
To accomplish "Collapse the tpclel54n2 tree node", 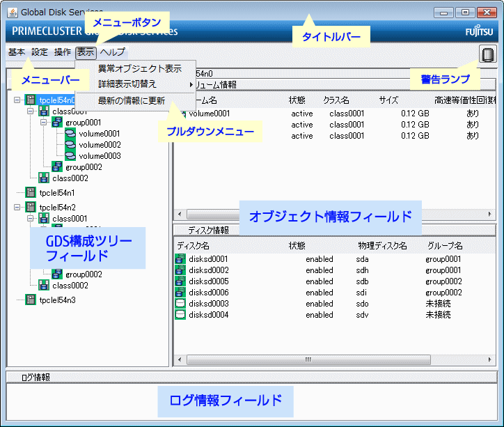I will tap(17, 207).
